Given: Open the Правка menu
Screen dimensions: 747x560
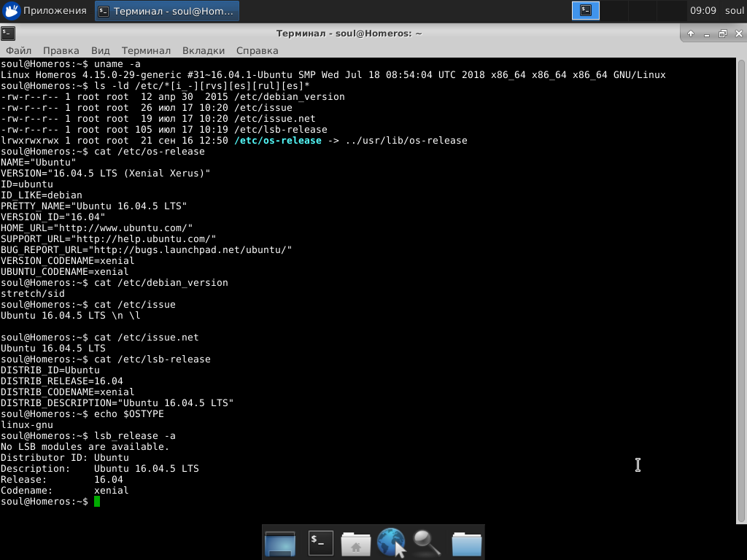Looking at the screenshot, I should click(x=61, y=50).
